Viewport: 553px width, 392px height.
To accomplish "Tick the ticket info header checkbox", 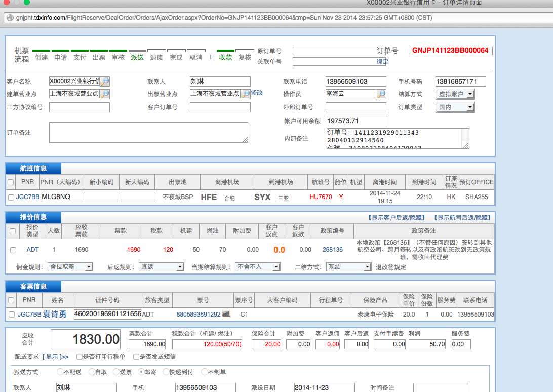I will pyautogui.click(x=11, y=300).
